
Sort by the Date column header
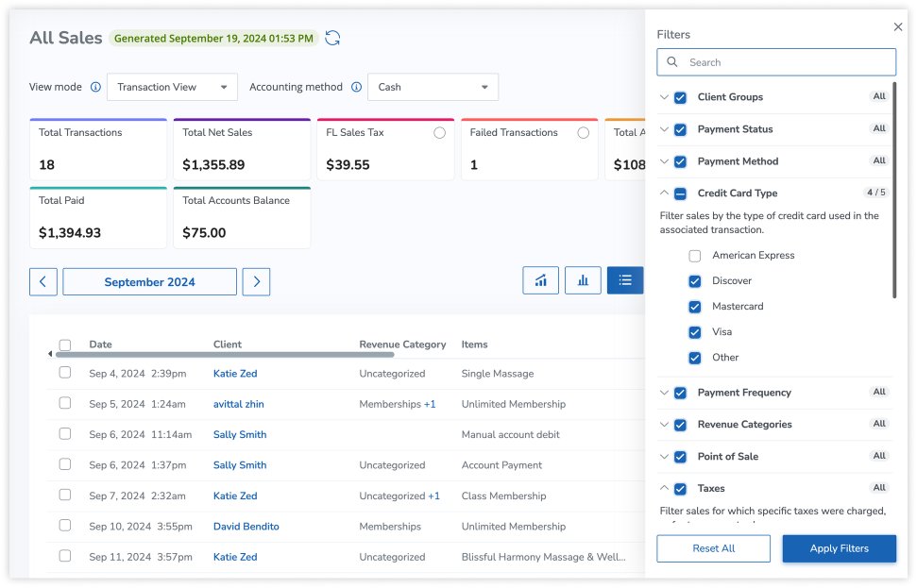tap(101, 344)
